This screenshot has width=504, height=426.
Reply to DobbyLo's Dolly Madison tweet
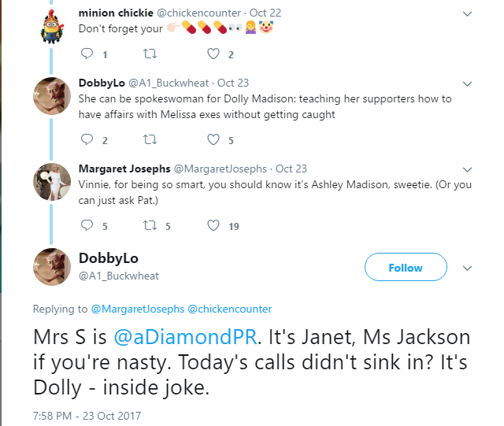coord(87,140)
